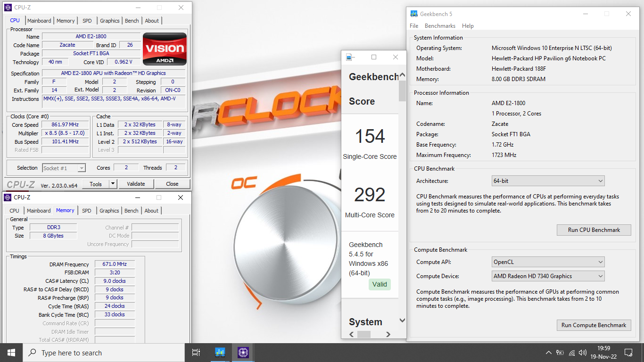
Task: Select Graphics tab in lower CPU-Z window
Action: (x=109, y=211)
